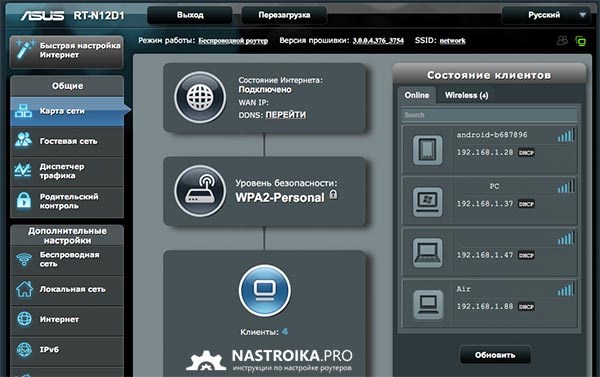600x377 pixels.
Task: Open Гостевая сеть menu item
Action: [x=67, y=141]
